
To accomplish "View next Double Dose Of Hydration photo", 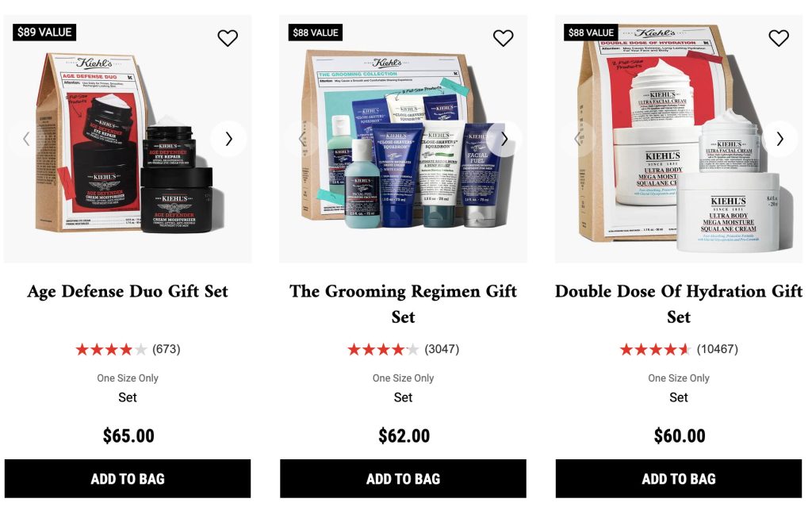I will click(779, 138).
